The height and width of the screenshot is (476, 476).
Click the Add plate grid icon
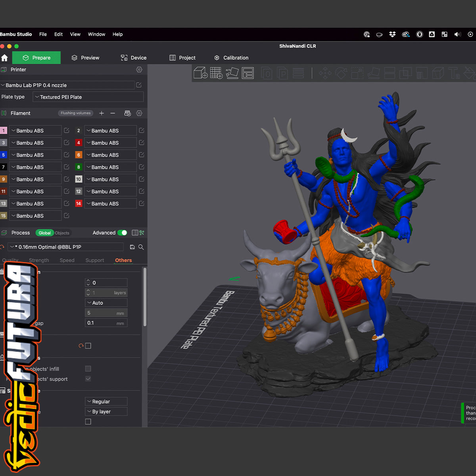pyautogui.click(x=216, y=73)
